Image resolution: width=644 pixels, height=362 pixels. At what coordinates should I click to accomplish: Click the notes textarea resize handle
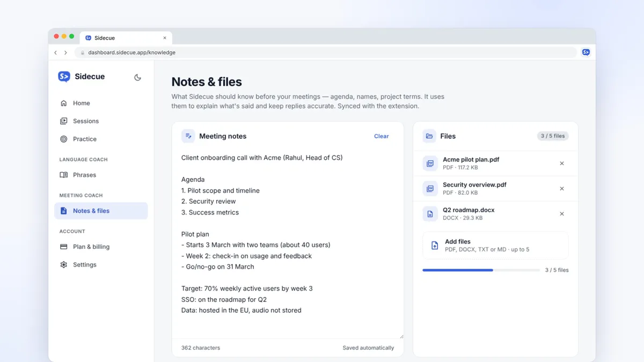tap(401, 336)
